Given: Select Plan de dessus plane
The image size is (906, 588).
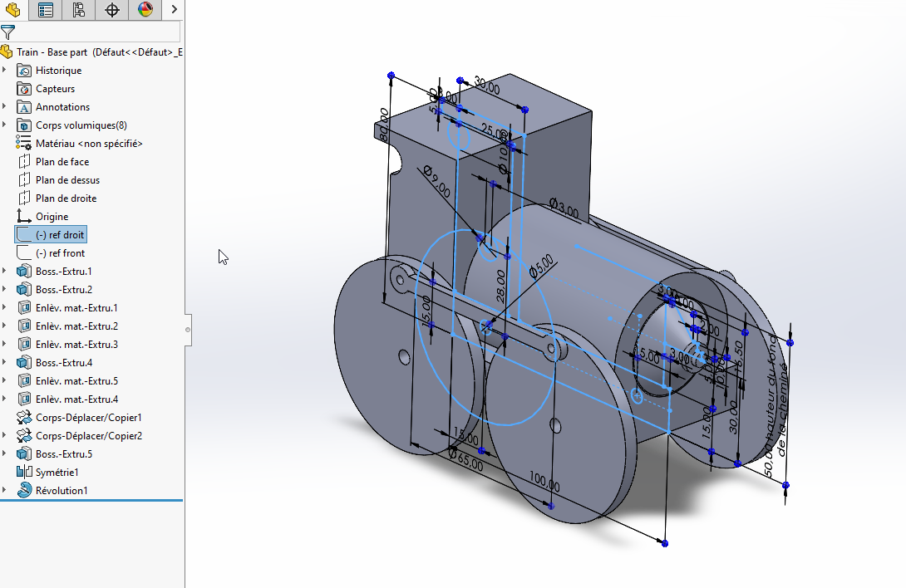Looking at the screenshot, I should point(67,180).
